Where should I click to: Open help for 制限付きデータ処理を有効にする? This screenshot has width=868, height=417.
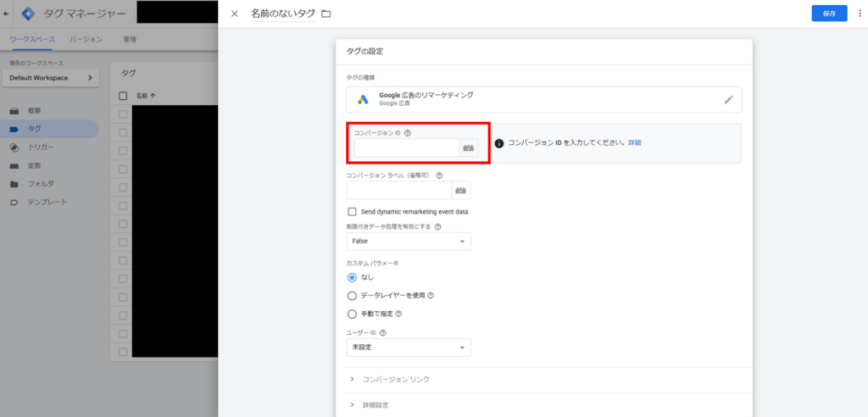[438, 226]
